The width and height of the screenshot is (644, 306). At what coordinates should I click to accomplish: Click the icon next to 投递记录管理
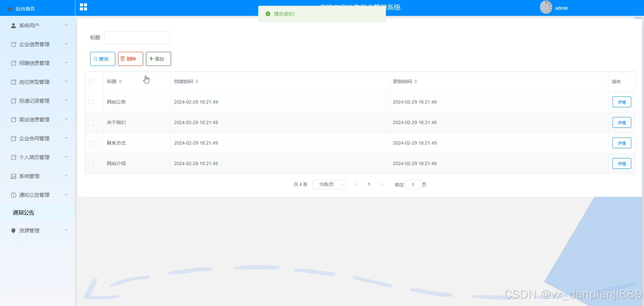point(14,101)
